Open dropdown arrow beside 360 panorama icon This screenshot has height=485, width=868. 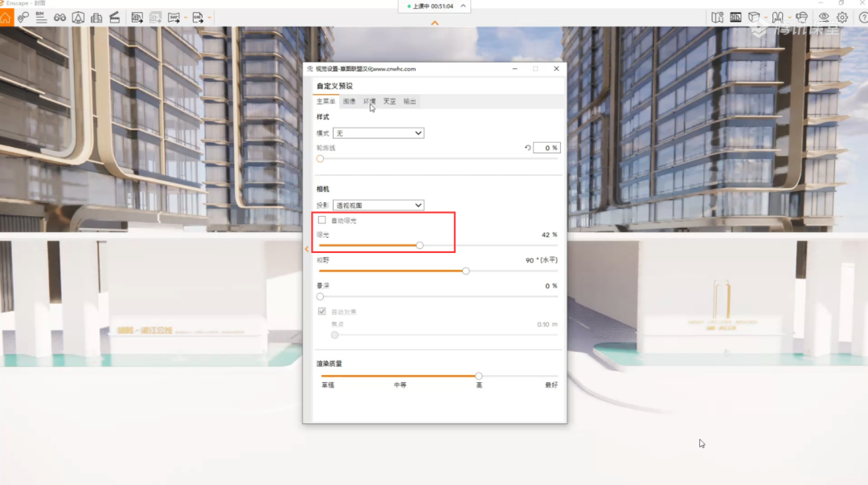186,18
